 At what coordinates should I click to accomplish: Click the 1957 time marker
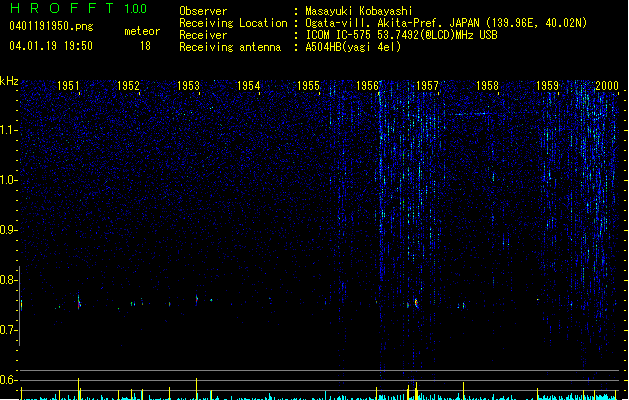(427, 85)
